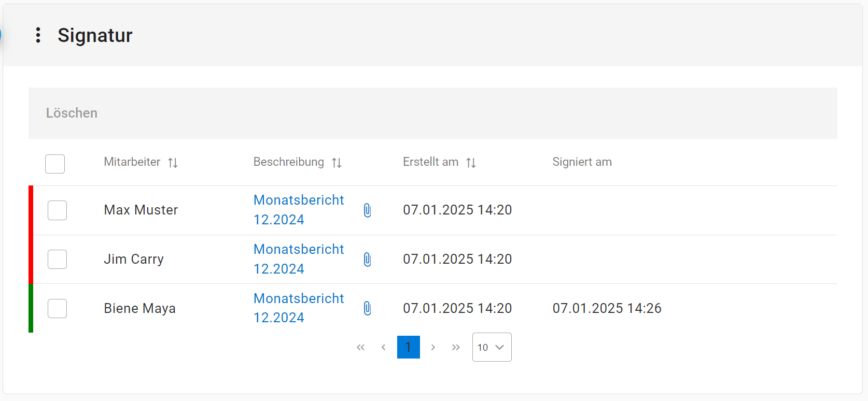Screen dimensions: 868x401
Task: Open Biene Maya's Monatsbericht 12.2024 link
Action: point(298,308)
